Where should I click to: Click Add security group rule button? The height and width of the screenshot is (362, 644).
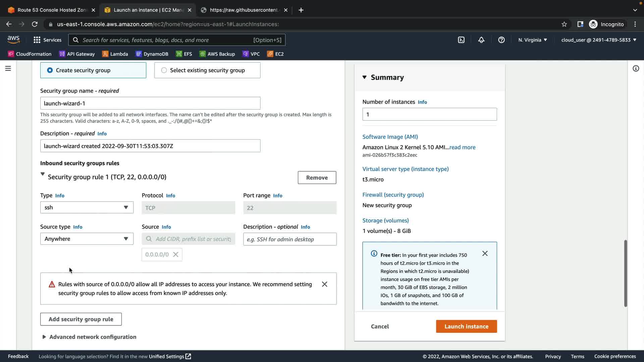click(x=81, y=319)
